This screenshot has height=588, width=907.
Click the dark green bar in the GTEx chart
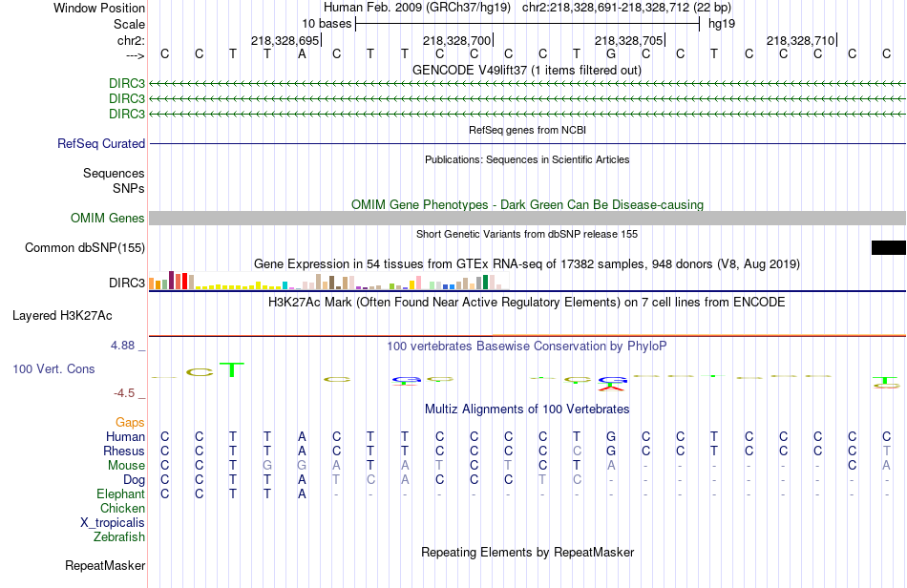(x=485, y=283)
